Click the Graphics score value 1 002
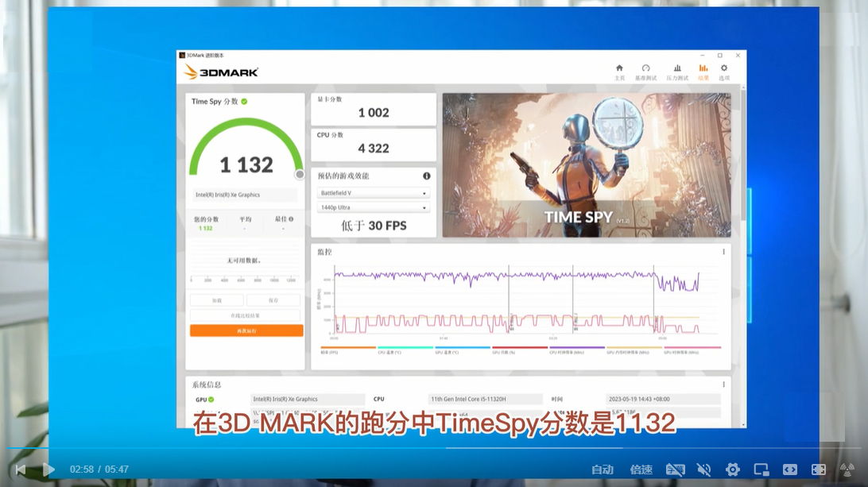Screen dimensions: 868x487 (374, 113)
